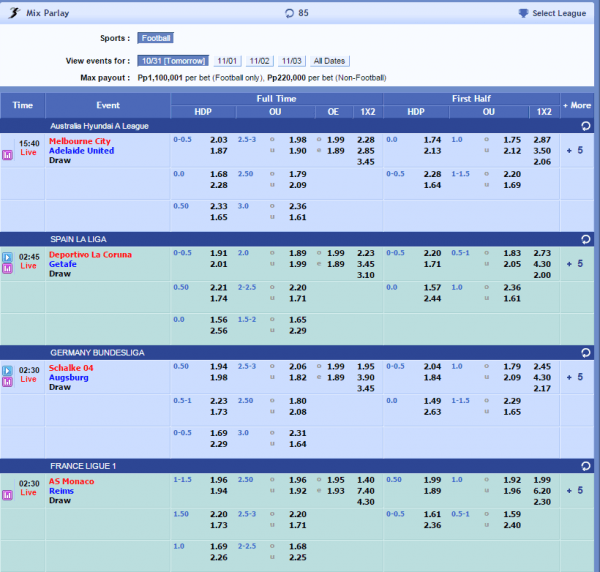The width and height of the screenshot is (600, 572).
Task: Pick Schalke under 3.0 odds 1.64
Action: pyautogui.click(x=298, y=444)
